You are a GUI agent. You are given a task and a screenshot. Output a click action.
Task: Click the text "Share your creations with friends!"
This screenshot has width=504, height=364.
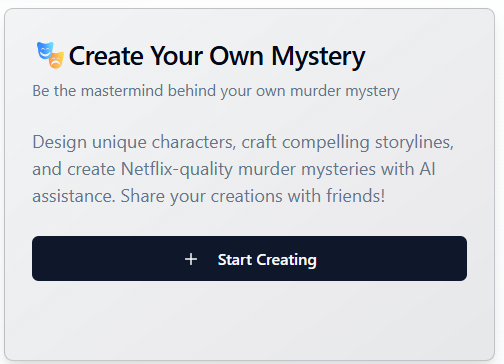(x=253, y=196)
